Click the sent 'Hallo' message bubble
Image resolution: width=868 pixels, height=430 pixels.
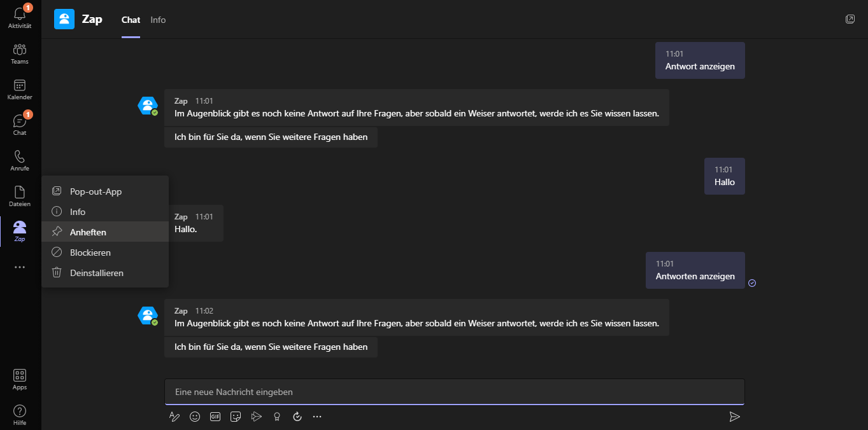pyautogui.click(x=725, y=176)
